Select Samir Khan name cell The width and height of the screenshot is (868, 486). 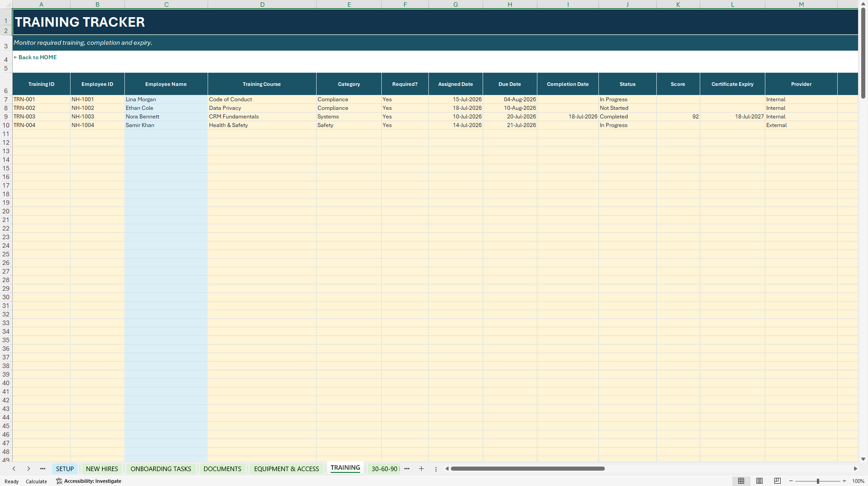click(166, 125)
